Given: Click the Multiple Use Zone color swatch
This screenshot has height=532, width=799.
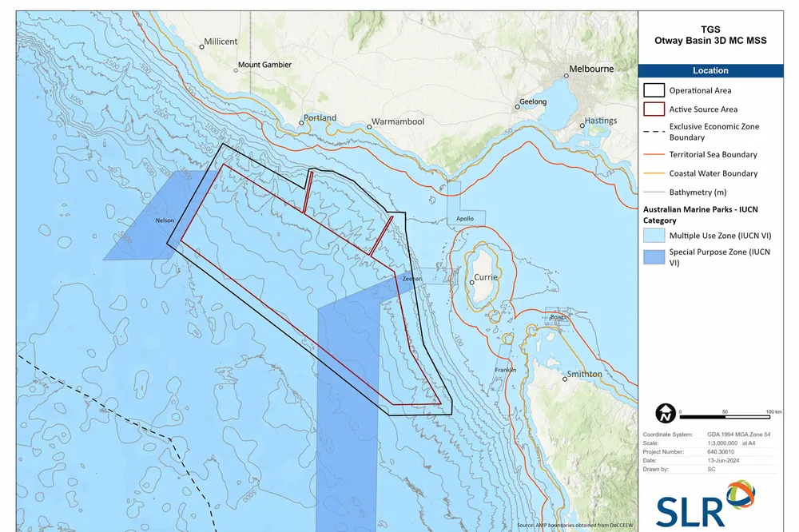Looking at the screenshot, I should point(654,236).
